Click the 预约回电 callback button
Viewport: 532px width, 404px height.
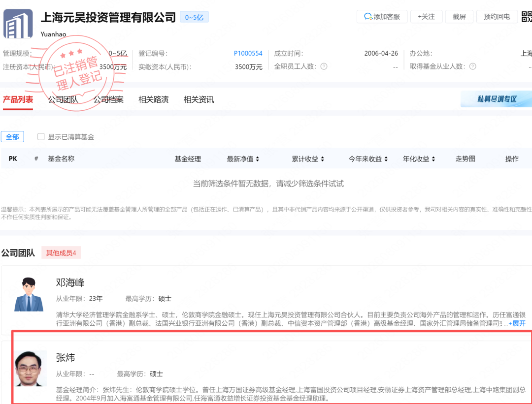click(497, 17)
